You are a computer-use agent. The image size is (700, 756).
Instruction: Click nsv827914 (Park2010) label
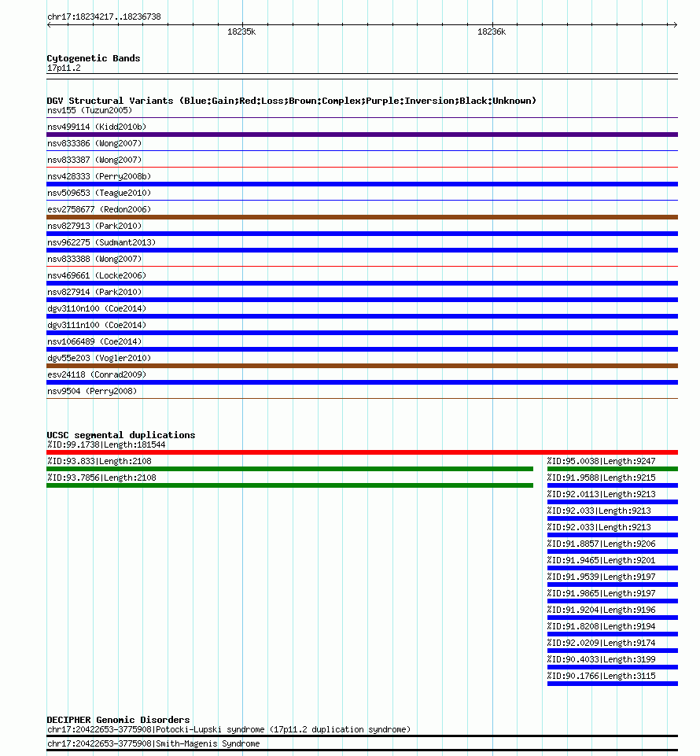click(x=94, y=292)
